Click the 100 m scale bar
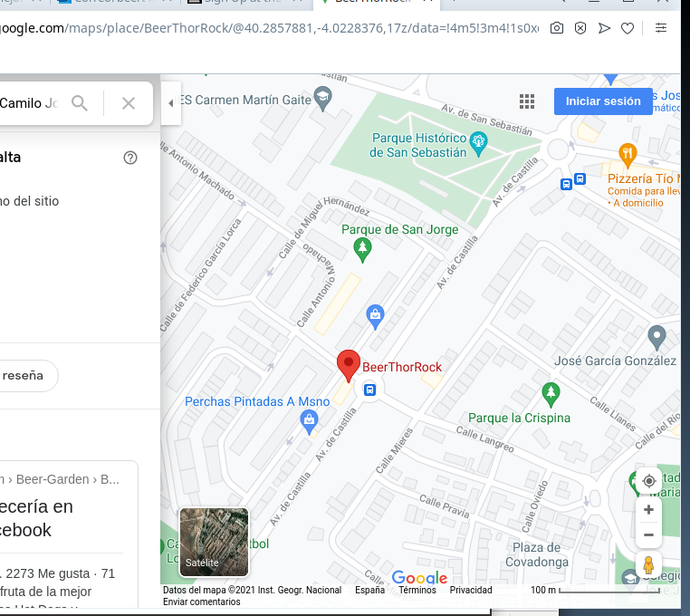The image size is (690, 616). (x=595, y=590)
